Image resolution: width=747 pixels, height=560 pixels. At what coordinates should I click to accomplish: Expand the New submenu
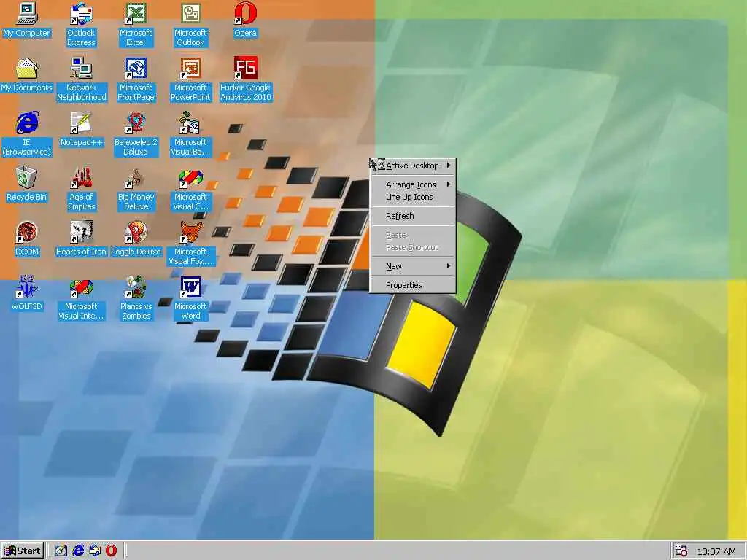point(413,266)
